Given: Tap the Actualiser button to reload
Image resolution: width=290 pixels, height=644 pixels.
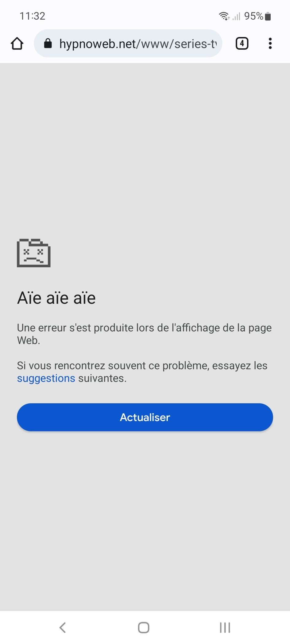Looking at the screenshot, I should tap(145, 417).
